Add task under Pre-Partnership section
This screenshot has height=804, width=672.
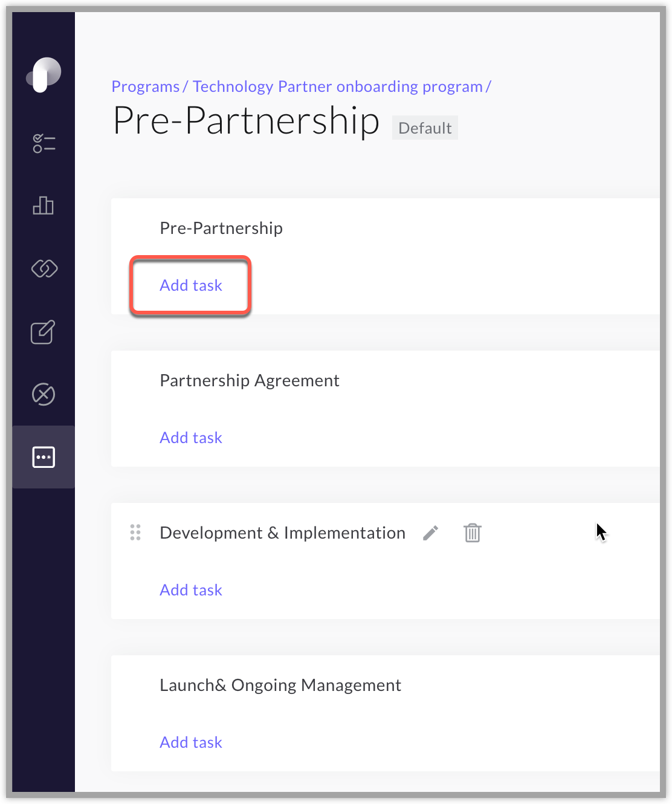click(191, 285)
